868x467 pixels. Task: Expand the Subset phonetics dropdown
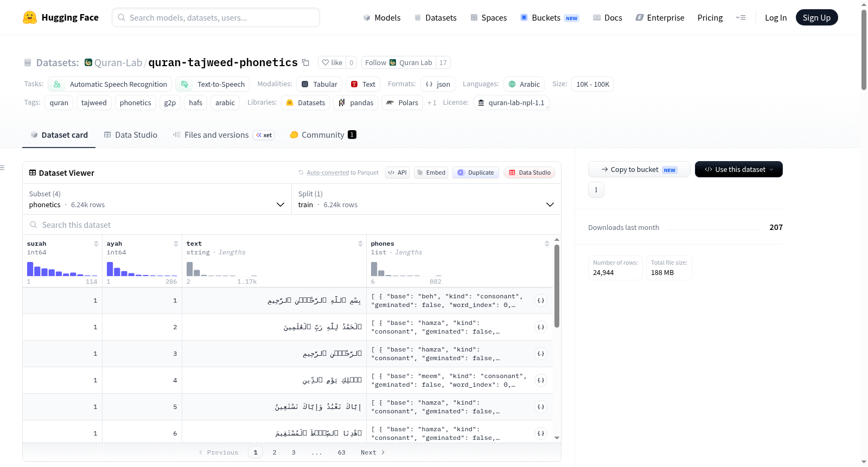pos(157,199)
